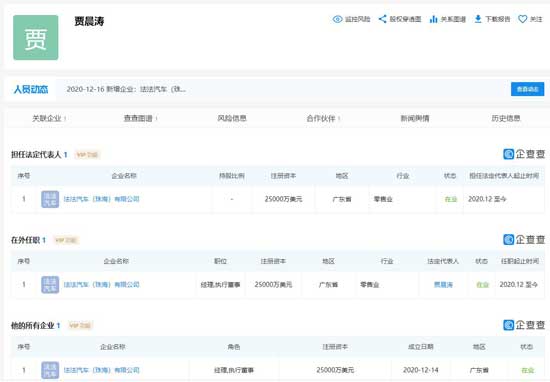Click the download icon for 下载报告
The image size is (550, 382).
pyautogui.click(x=478, y=19)
